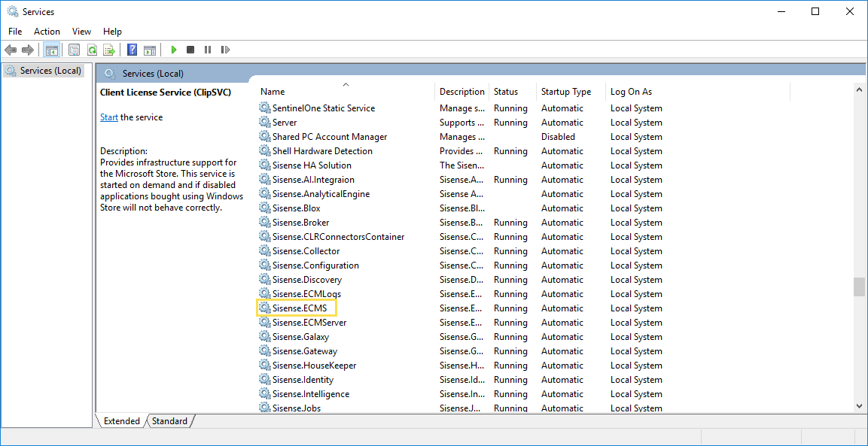
Task: Click the gear icon beside Sisense.Collector
Action: point(265,250)
